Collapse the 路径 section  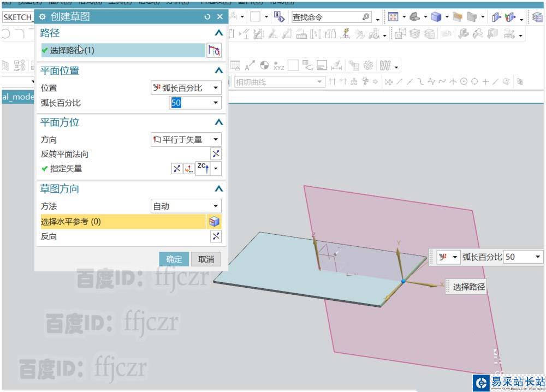[219, 33]
